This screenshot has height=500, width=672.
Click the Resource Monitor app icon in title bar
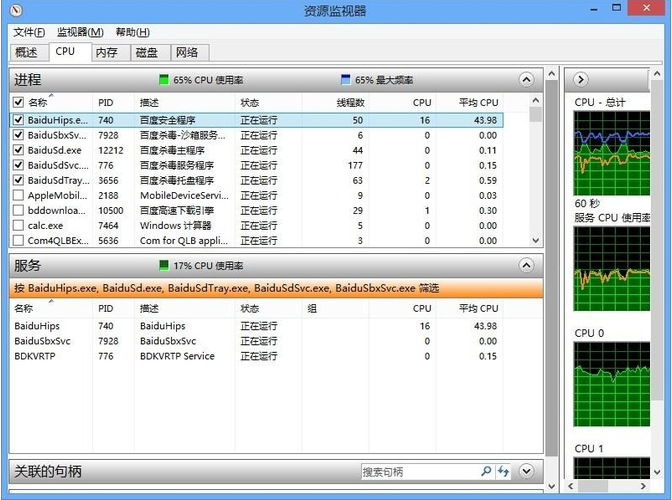16,10
